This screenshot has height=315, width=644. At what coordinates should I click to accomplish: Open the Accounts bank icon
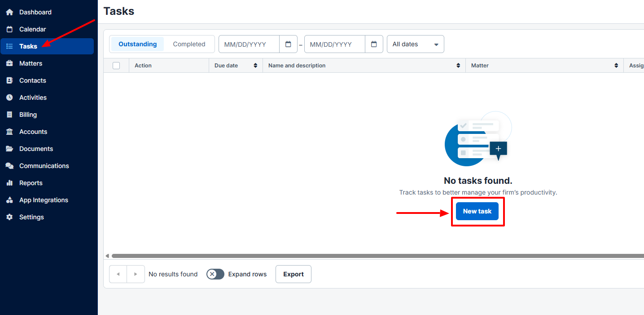click(x=10, y=131)
